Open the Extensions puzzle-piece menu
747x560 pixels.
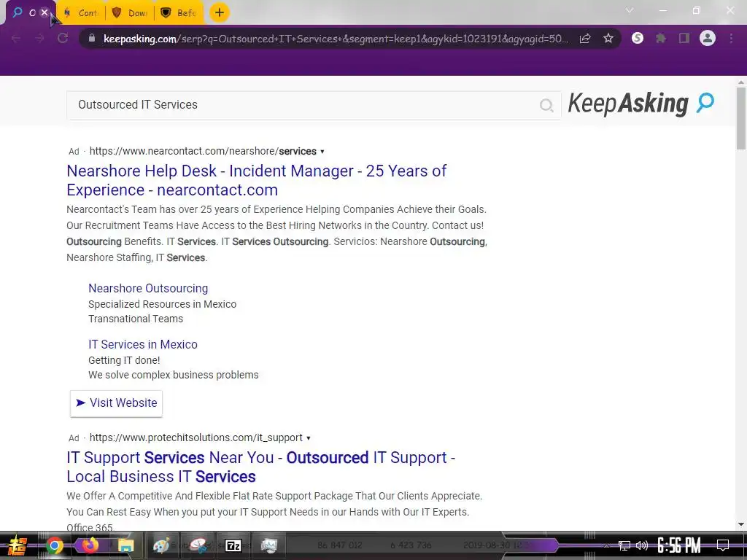[x=661, y=39]
